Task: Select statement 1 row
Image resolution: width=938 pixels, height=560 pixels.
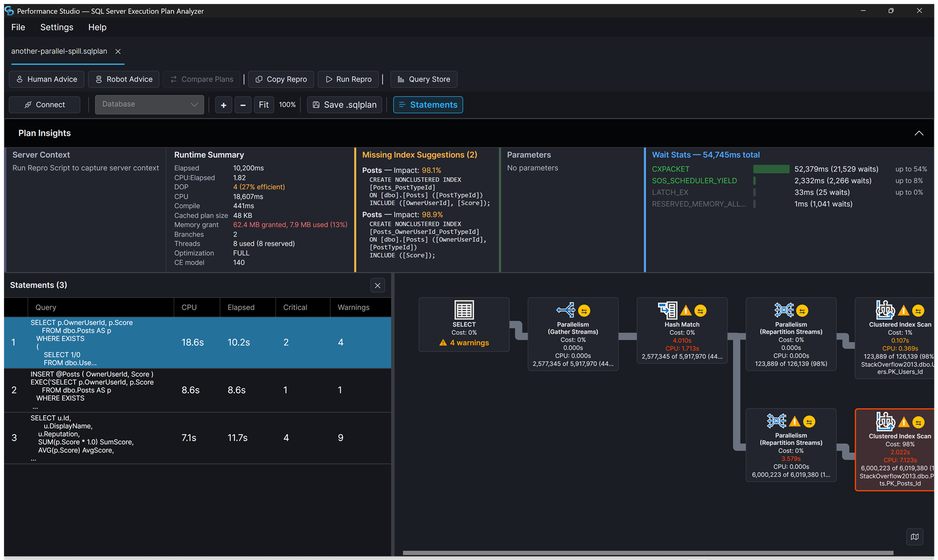Action: (x=197, y=342)
